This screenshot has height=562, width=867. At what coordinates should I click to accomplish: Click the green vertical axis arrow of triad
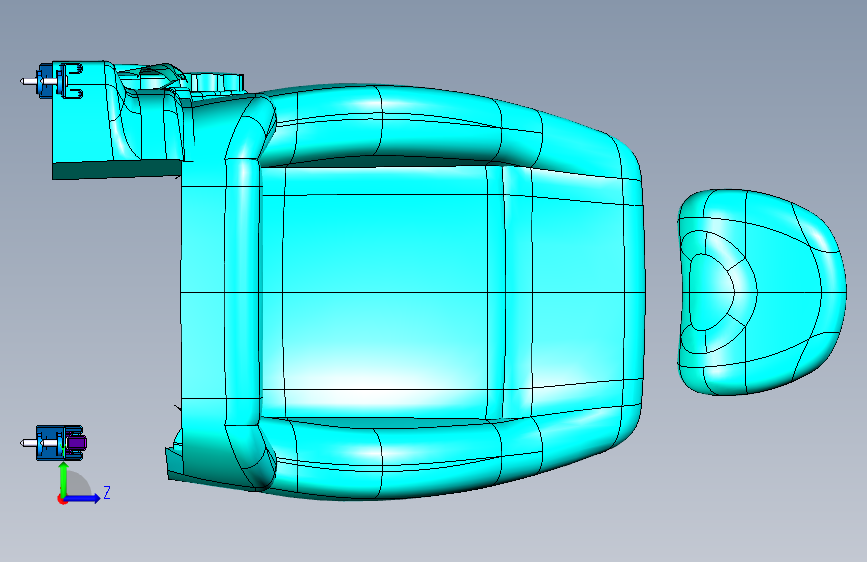pos(63,478)
